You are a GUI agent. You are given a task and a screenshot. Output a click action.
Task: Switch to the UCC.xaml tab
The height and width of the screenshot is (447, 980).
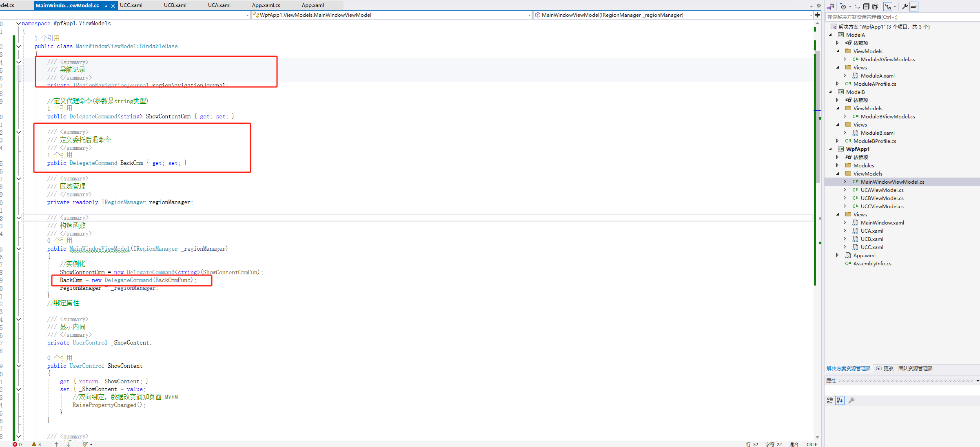(131, 5)
